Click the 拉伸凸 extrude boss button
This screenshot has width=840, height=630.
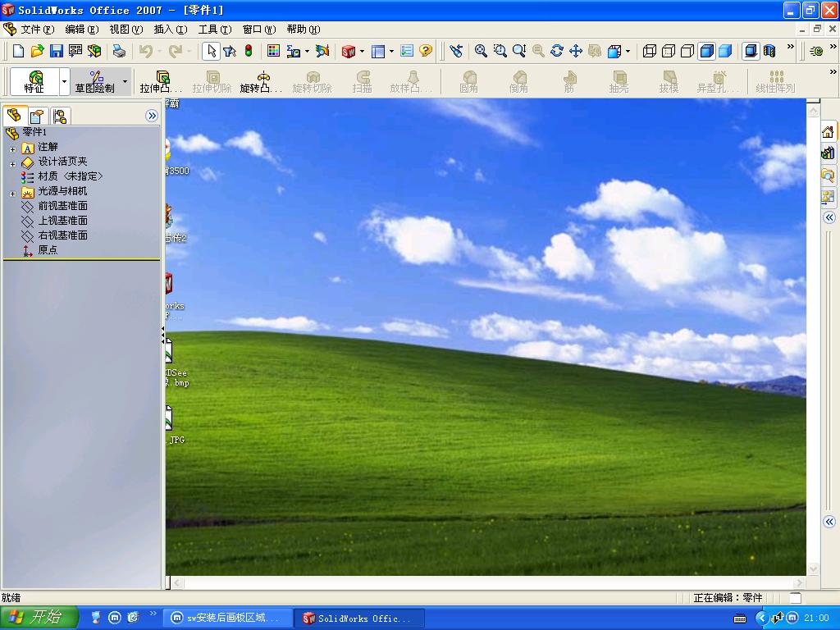(160, 82)
